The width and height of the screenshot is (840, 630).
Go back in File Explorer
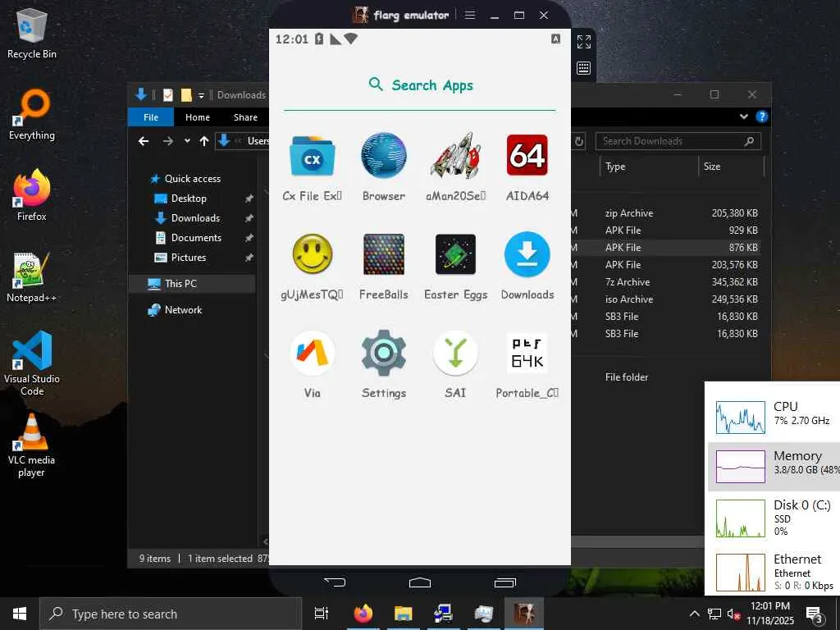pos(144,141)
